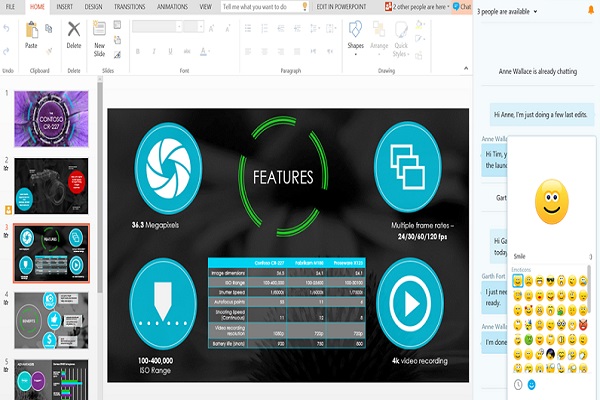600x400 pixels.
Task: Select slide 4 Benefits thumbnail
Action: 51,320
